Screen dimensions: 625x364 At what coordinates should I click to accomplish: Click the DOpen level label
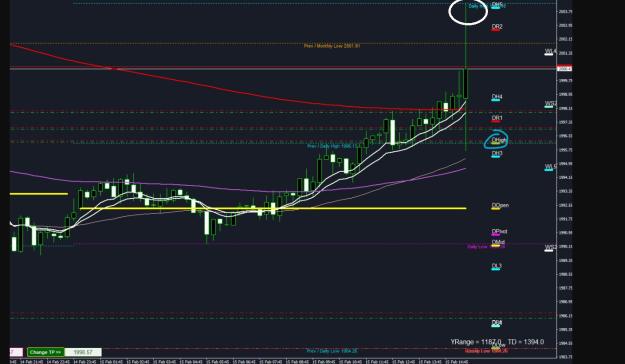(x=500, y=206)
